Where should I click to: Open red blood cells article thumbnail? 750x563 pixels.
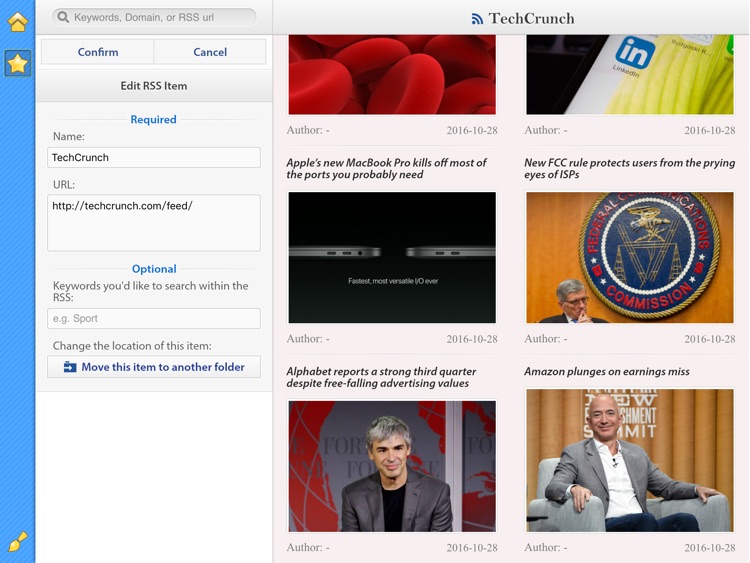pos(392,75)
